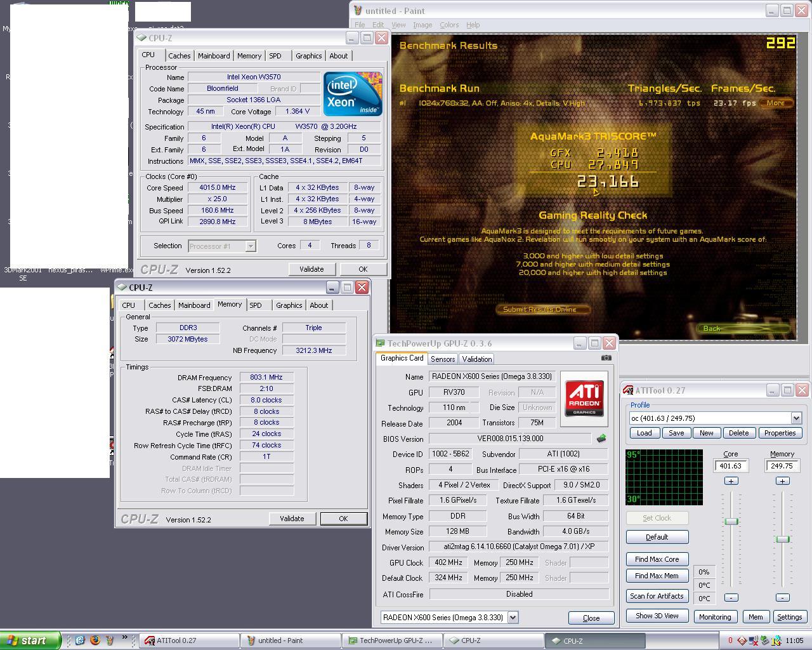This screenshot has height=650, width=812.
Task: Click Find Max Core in ATITool
Action: click(657, 559)
